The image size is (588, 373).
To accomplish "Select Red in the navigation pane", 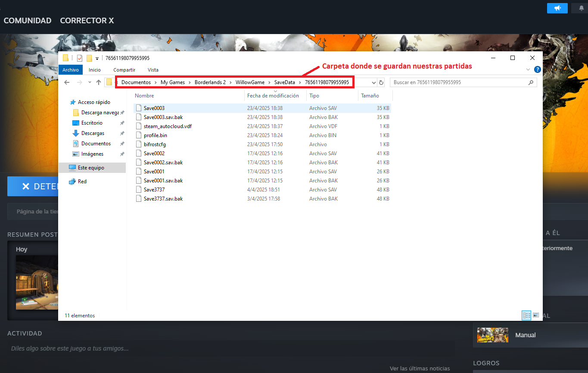I will (82, 182).
